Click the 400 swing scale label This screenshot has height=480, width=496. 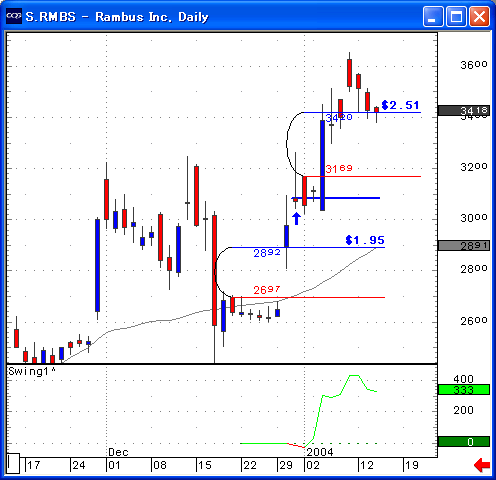pos(463,379)
